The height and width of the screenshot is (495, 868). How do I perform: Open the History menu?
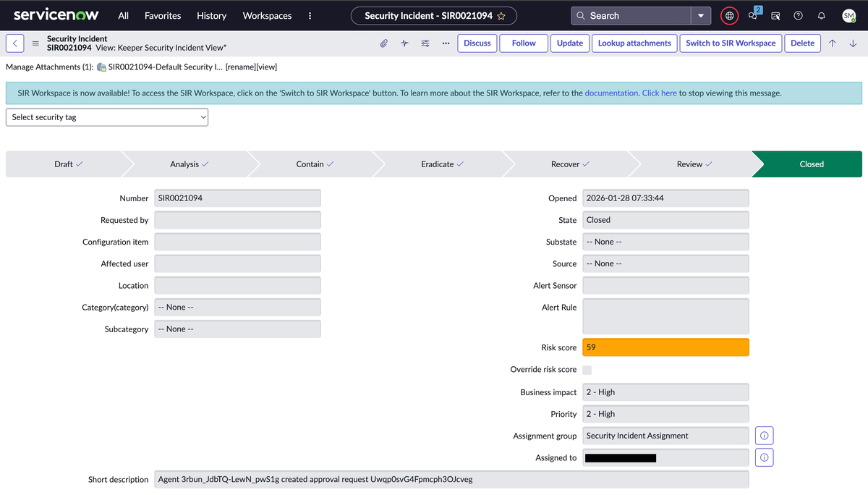211,16
